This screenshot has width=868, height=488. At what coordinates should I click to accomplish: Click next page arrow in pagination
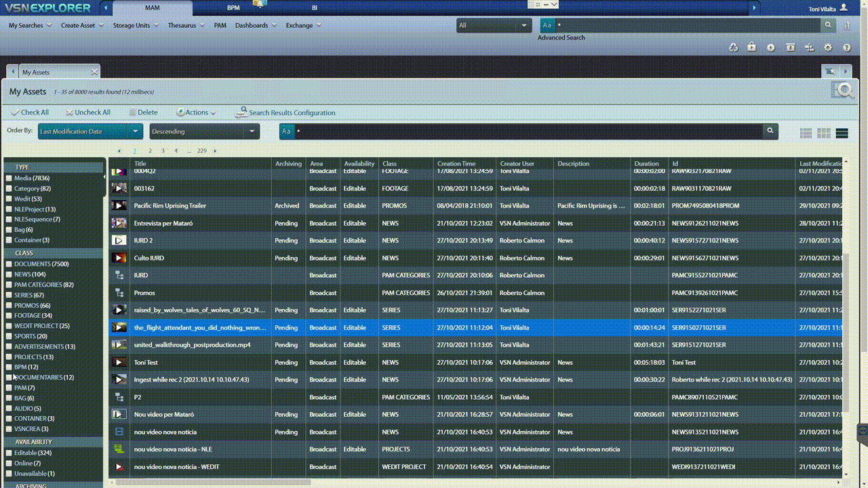pos(215,150)
